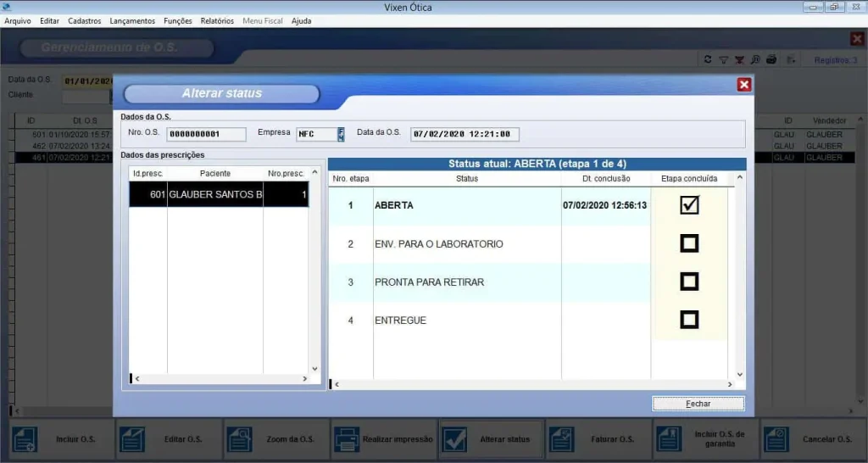Screen dimensions: 868x463
Task: Mark PRONTA PARA RETIRAR as completed
Action: coord(689,282)
